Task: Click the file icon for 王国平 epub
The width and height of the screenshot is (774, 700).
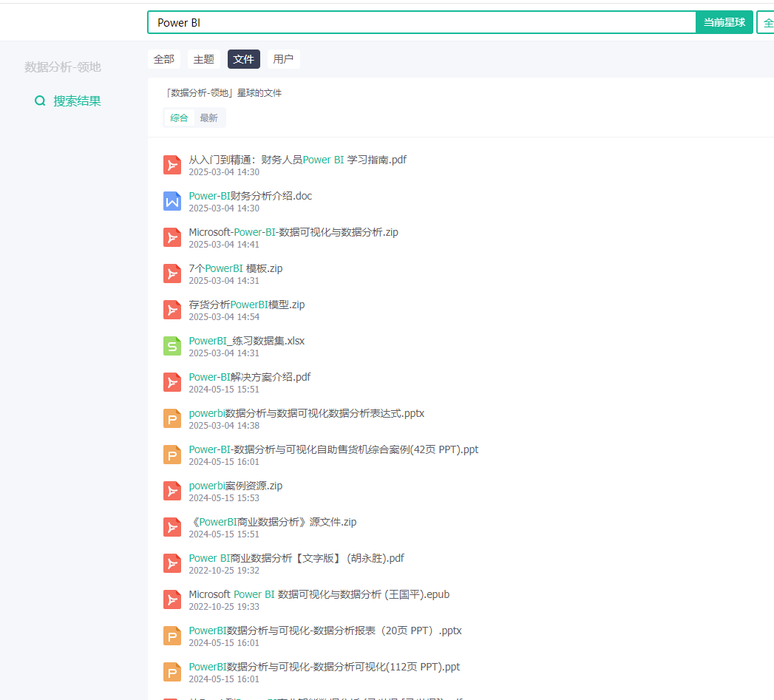Action: [x=172, y=599]
